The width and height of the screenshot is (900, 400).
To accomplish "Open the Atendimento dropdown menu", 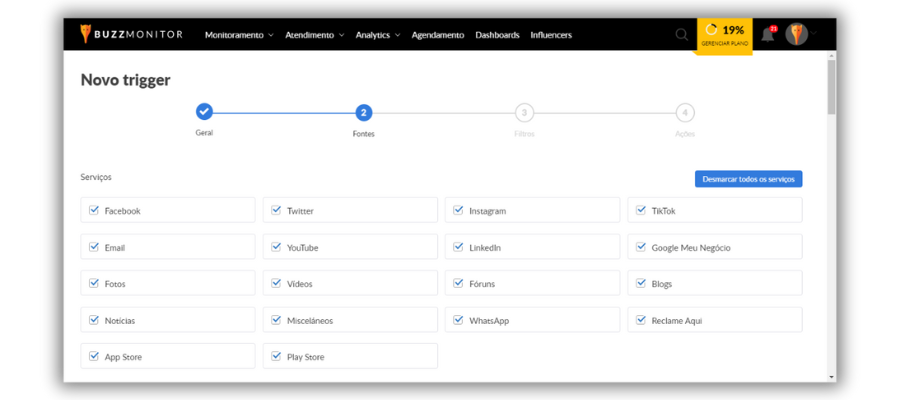I will 314,35.
